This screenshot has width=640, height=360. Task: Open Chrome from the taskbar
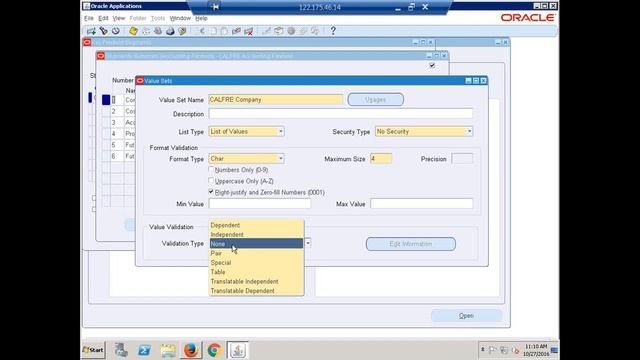coord(214,350)
